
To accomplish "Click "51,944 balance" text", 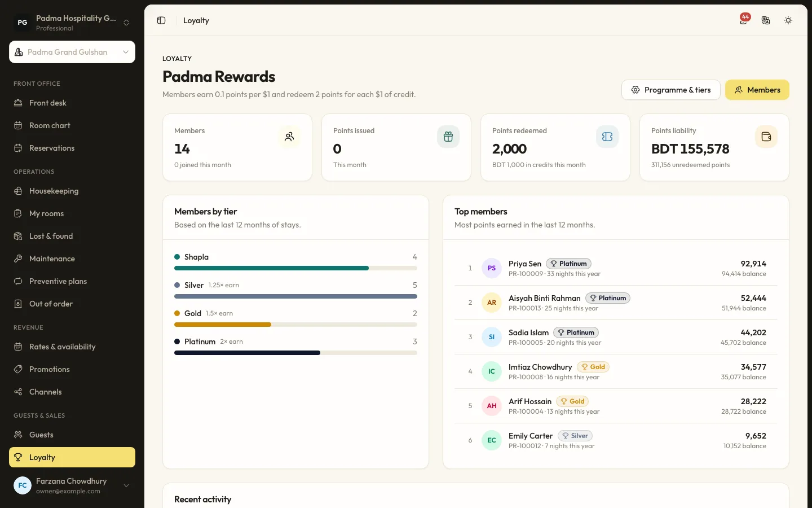I will click(x=744, y=308).
